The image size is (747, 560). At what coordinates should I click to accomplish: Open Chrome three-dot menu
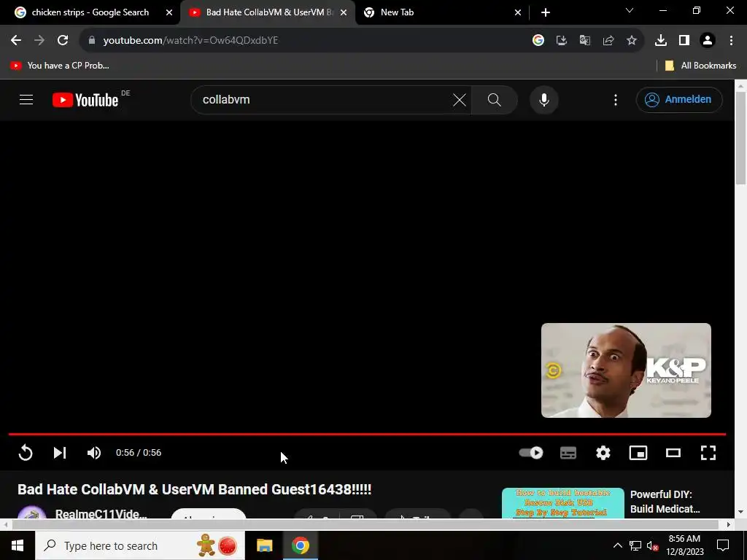731,41
